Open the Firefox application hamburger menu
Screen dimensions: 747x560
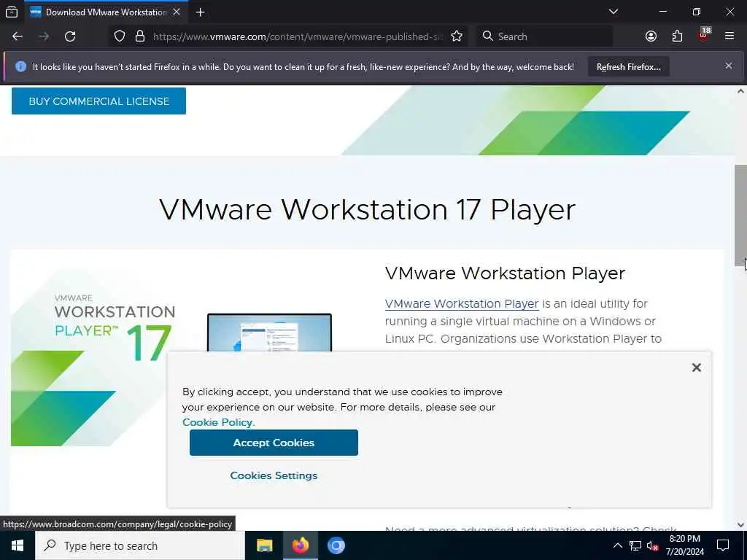click(729, 36)
